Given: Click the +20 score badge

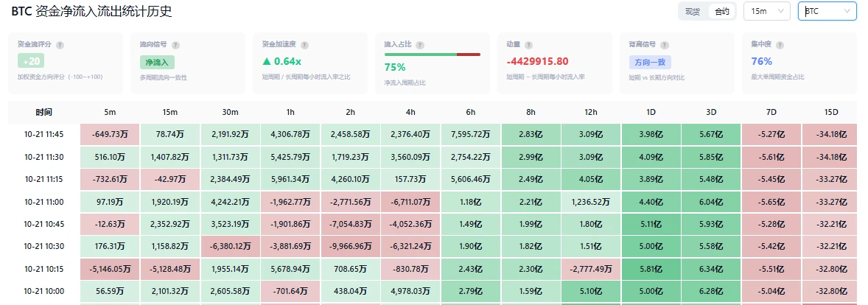Looking at the screenshot, I should (30, 61).
